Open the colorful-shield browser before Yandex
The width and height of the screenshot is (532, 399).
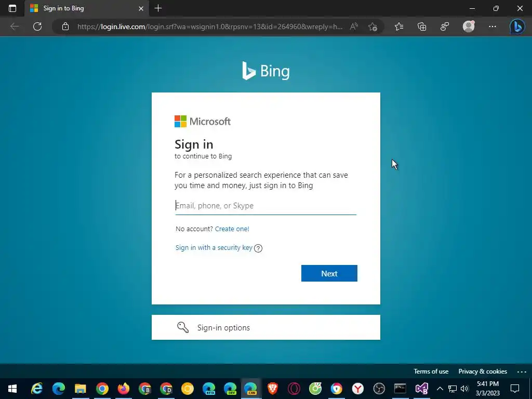click(337, 389)
